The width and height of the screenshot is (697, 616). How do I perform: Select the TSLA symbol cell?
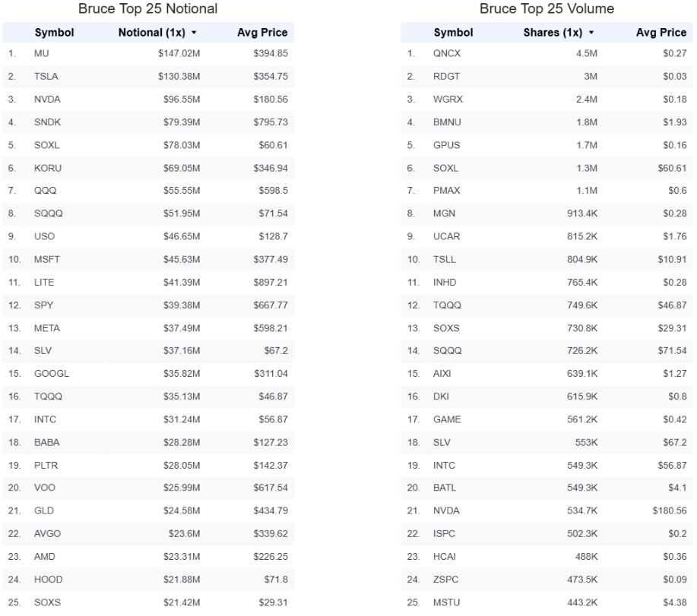46,77
